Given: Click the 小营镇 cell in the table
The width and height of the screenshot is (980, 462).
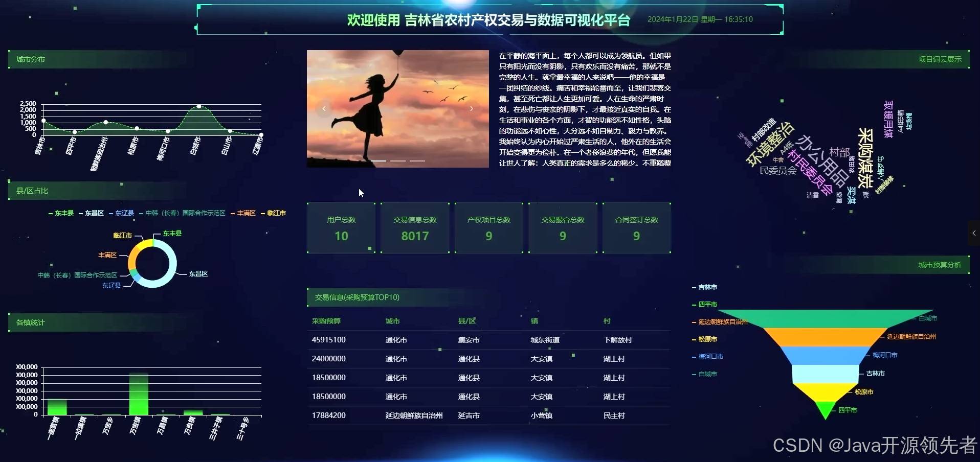Looking at the screenshot, I should [542, 415].
